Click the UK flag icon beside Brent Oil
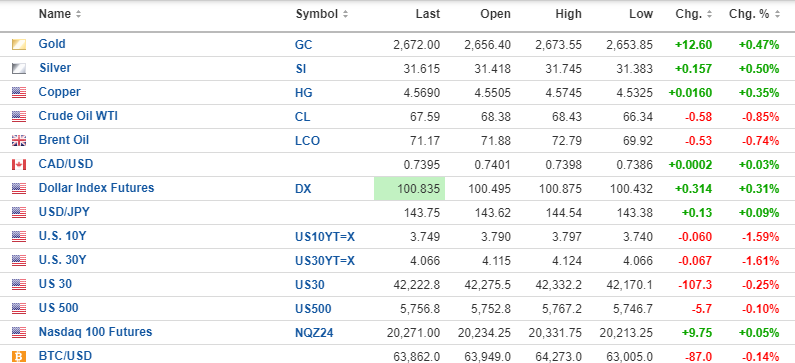795x363 pixels. [19, 140]
